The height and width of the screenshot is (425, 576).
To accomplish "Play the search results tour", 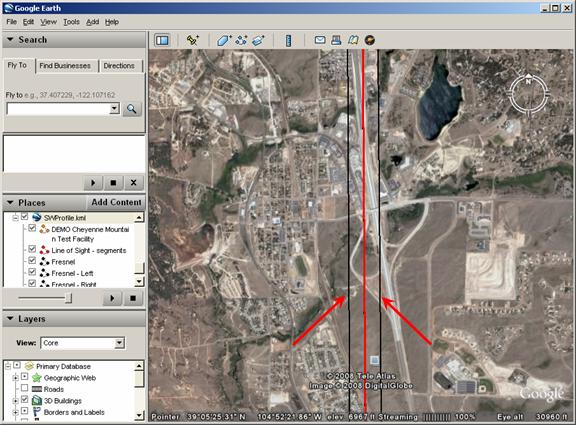I will (x=93, y=183).
